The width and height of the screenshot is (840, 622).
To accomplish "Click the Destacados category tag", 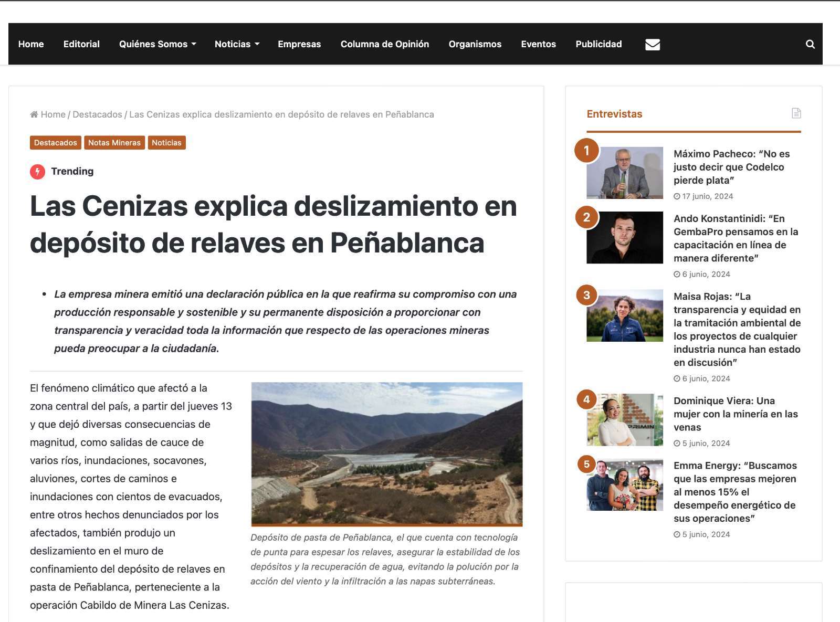I will click(x=55, y=143).
